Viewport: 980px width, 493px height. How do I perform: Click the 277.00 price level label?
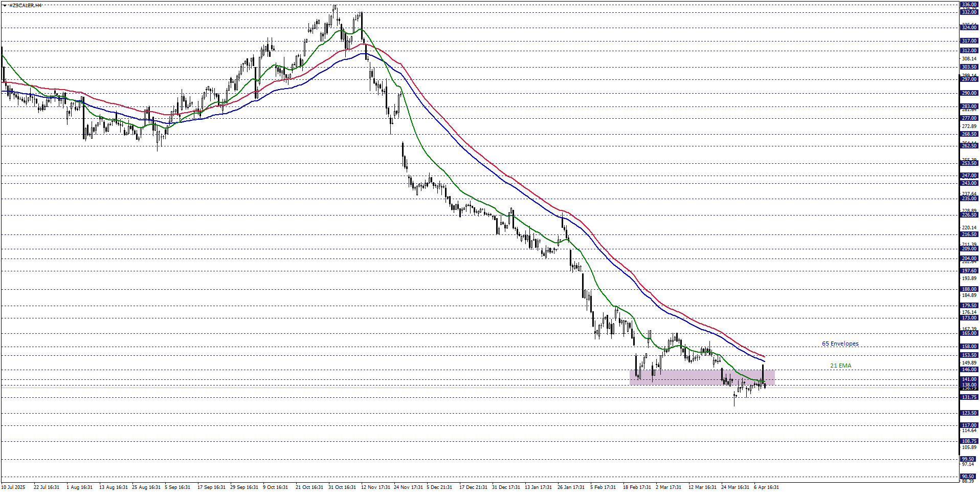click(969, 118)
